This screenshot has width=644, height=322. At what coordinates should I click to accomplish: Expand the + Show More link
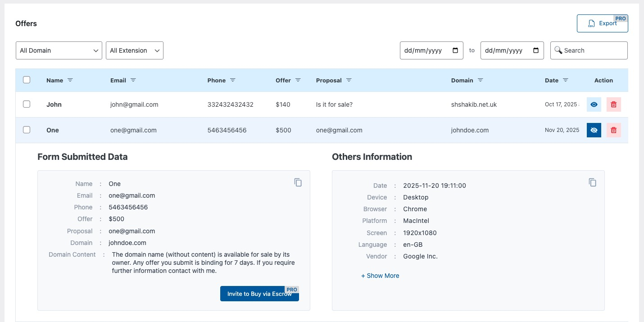[x=380, y=276]
